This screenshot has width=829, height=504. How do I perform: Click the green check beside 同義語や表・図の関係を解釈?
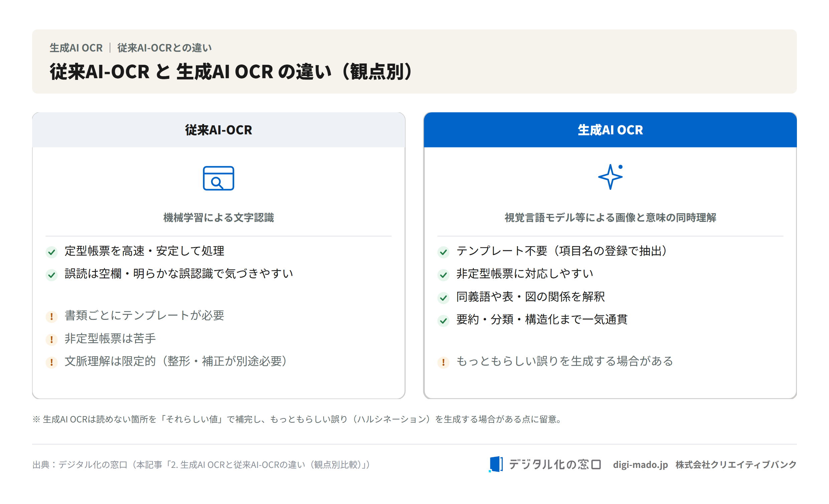pyautogui.click(x=444, y=297)
